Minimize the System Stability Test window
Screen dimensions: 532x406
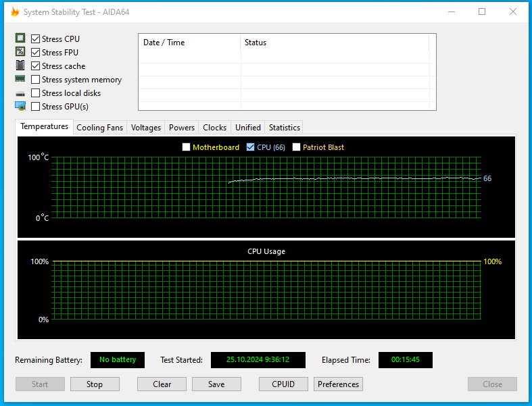point(452,12)
